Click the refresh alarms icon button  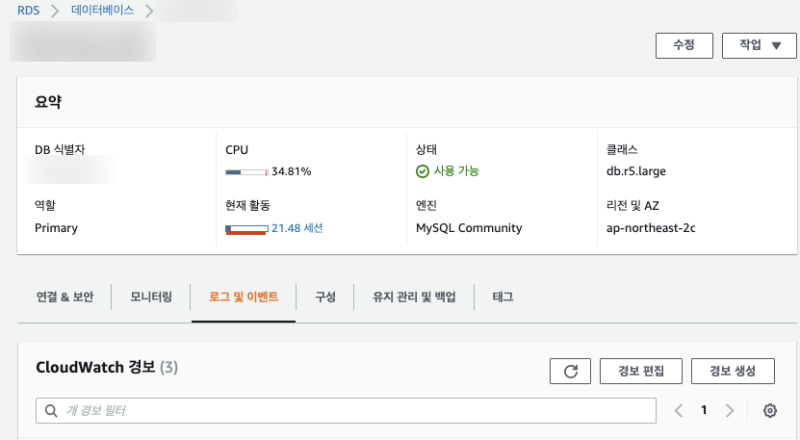point(570,371)
